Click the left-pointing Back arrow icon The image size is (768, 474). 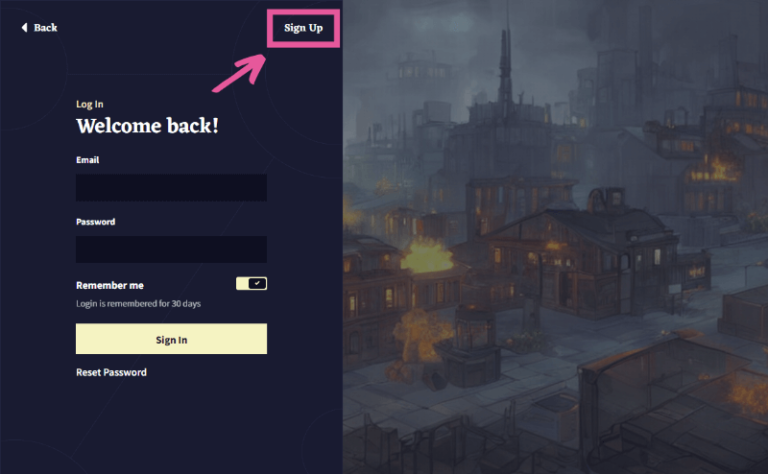tap(24, 27)
